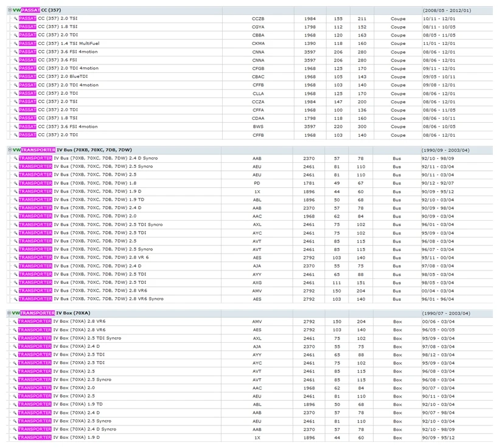Select Passat date range (2008/05 - 2012/01)
This screenshot has width=499, height=448.
coord(447,10)
